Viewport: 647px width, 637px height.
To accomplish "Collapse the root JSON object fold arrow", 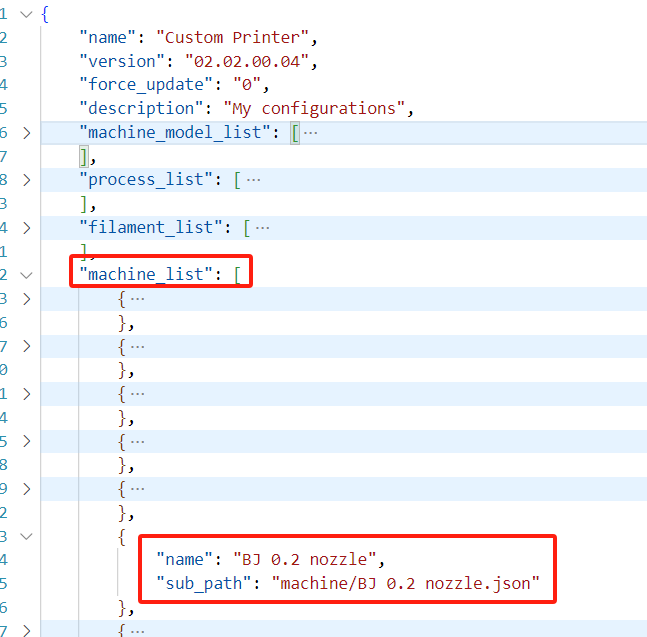I will tap(26, 14).
